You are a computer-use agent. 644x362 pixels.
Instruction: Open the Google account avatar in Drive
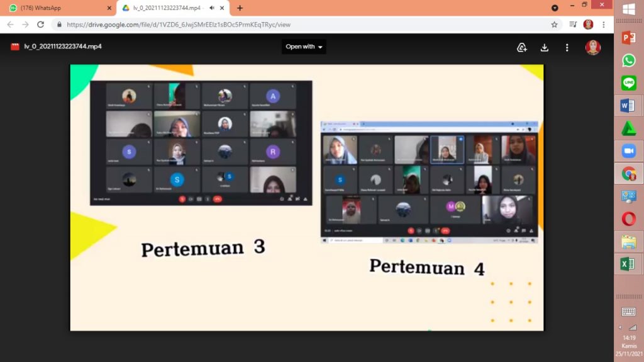point(592,47)
